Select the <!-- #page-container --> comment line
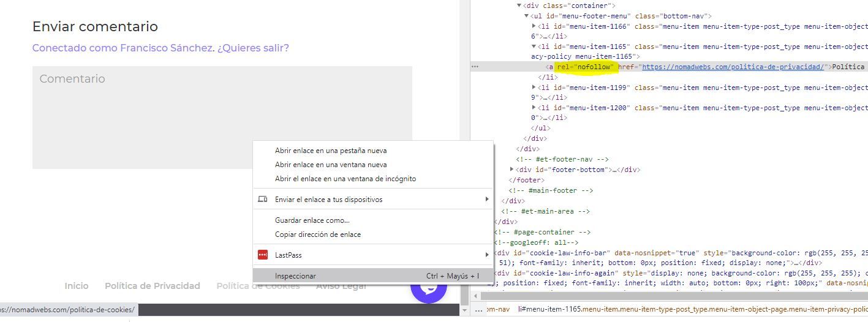Screen dimensions: 868x322 [542, 232]
